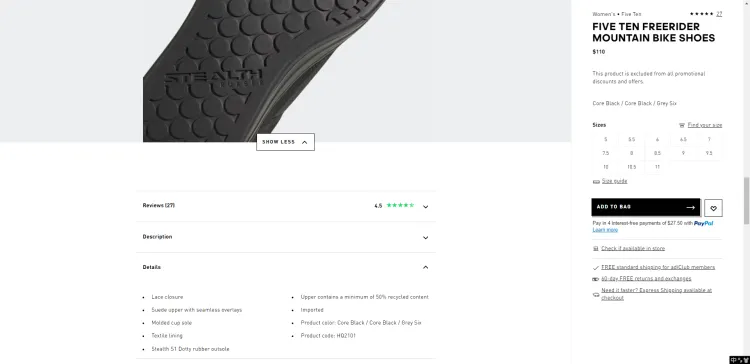Choose size 11
Screen dimensions: 750x364
coord(657,167)
